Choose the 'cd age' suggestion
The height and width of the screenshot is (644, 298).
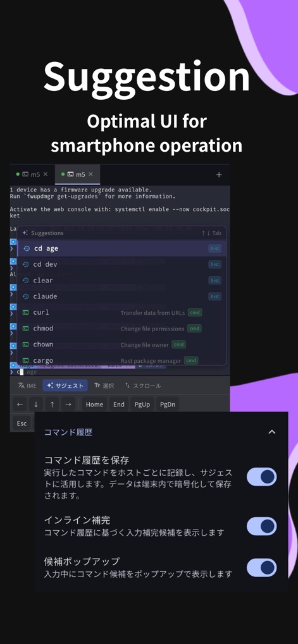click(x=121, y=248)
